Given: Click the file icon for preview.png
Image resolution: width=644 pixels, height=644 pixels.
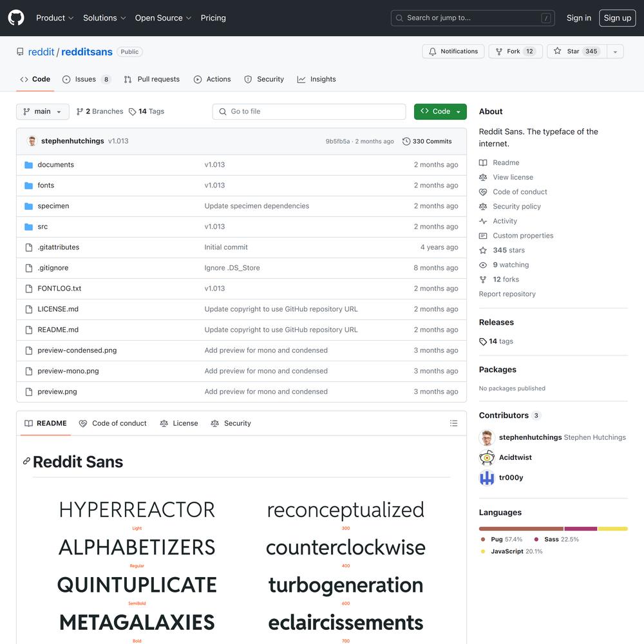Looking at the screenshot, I should click(29, 392).
